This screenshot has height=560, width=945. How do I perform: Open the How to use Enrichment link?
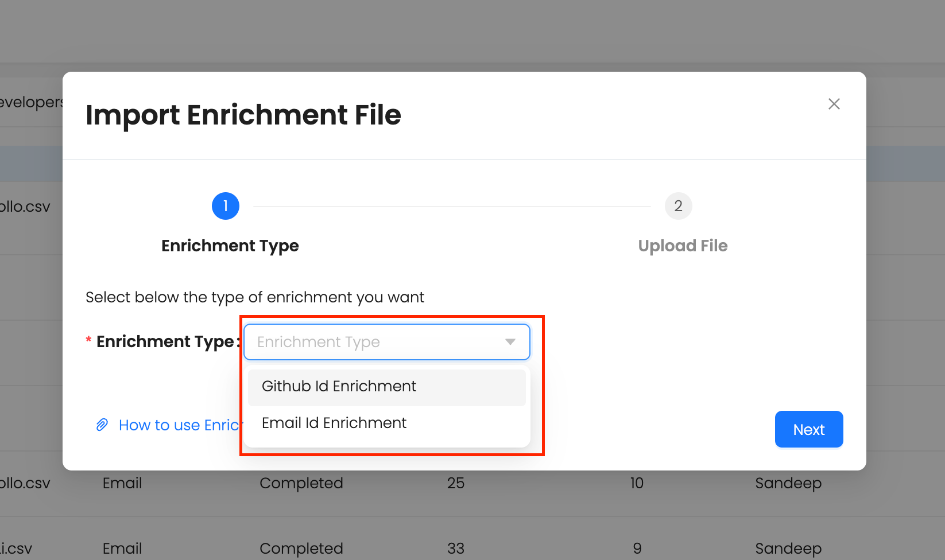click(x=179, y=425)
